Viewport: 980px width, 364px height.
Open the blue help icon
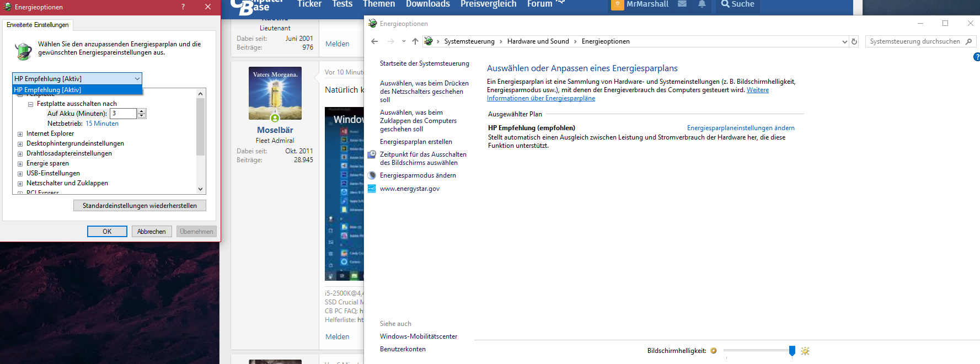tap(977, 57)
